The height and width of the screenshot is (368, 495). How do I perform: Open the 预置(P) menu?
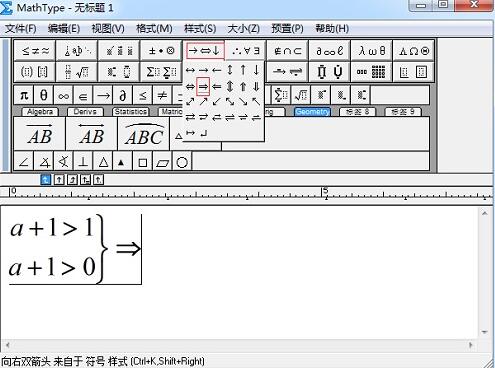pyautogui.click(x=288, y=29)
